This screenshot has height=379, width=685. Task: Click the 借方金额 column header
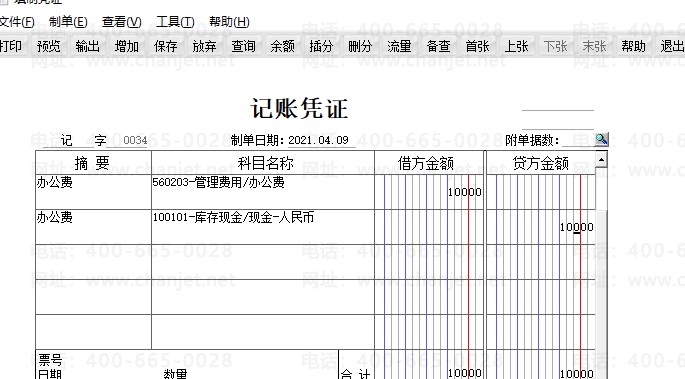426,163
